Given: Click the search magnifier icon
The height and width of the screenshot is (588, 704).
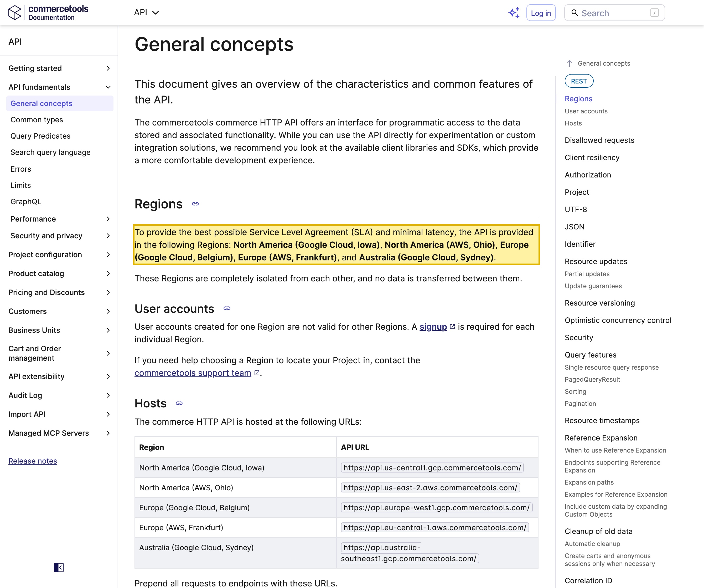Looking at the screenshot, I should click(574, 13).
